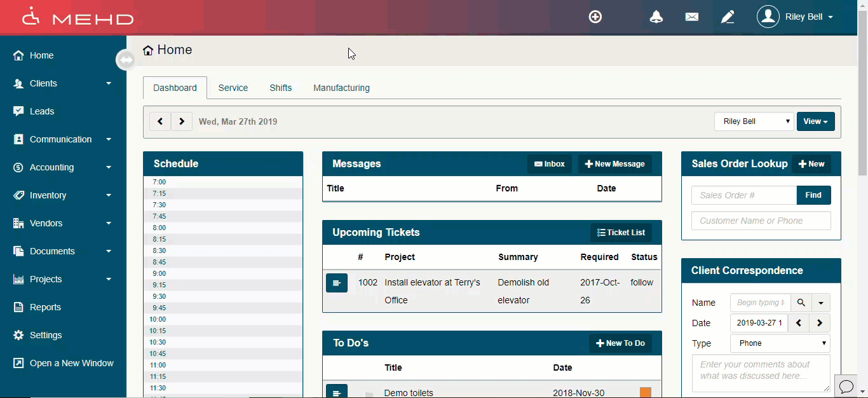The width and height of the screenshot is (868, 398).
Task: Click the ticket menu icon next to ticket 1002
Action: 337,282
